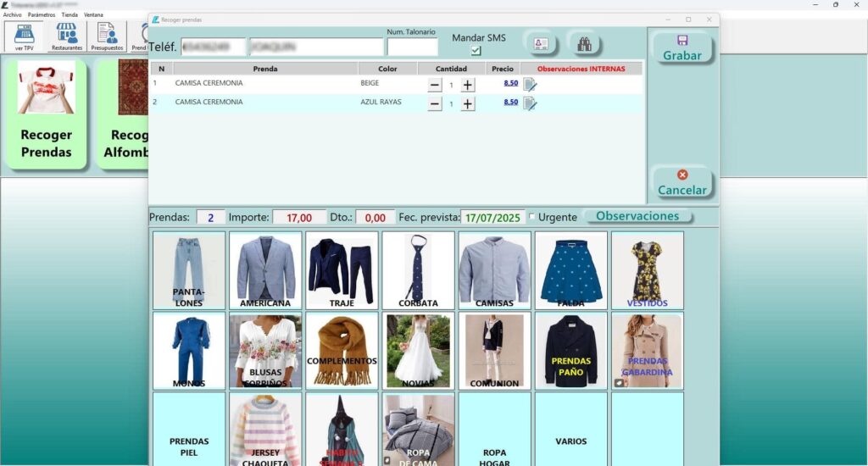Open the customer card icon button
The height and width of the screenshot is (466, 868).
[x=540, y=43]
